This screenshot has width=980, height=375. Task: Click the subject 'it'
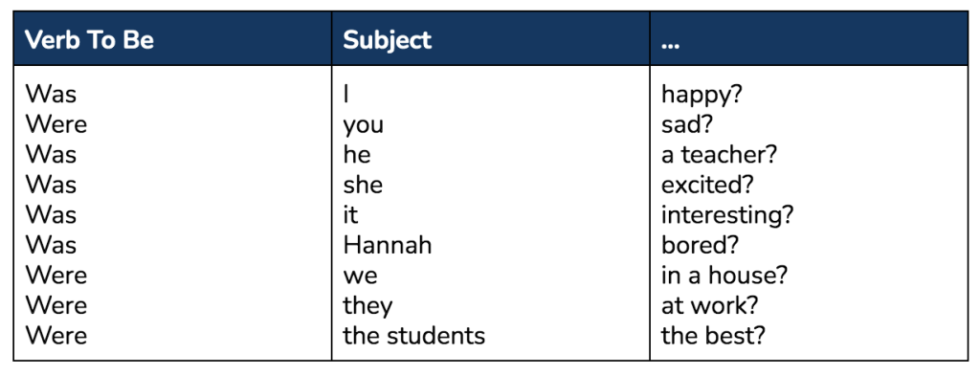[x=350, y=215]
